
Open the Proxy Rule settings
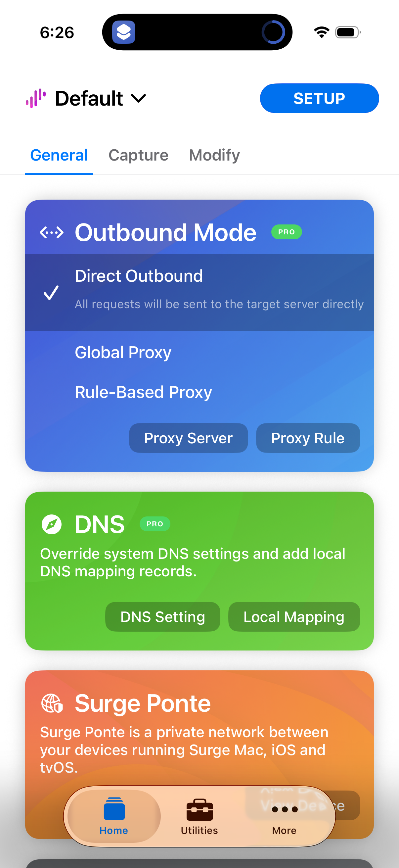[308, 438]
